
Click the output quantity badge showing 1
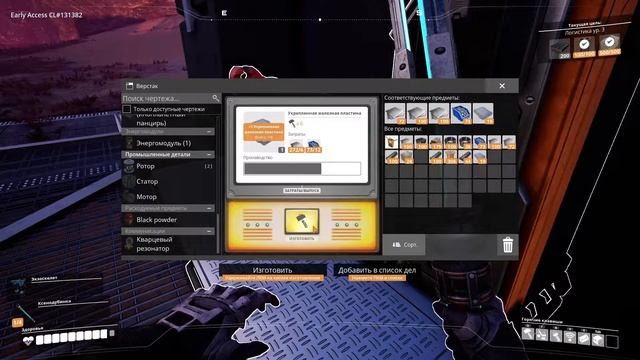(282, 150)
